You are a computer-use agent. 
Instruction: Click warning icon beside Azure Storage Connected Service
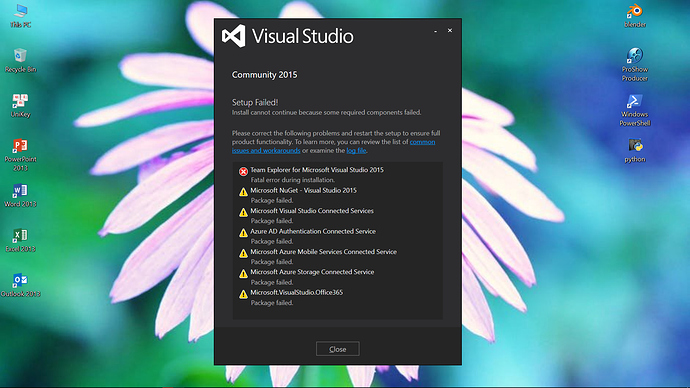point(243,274)
